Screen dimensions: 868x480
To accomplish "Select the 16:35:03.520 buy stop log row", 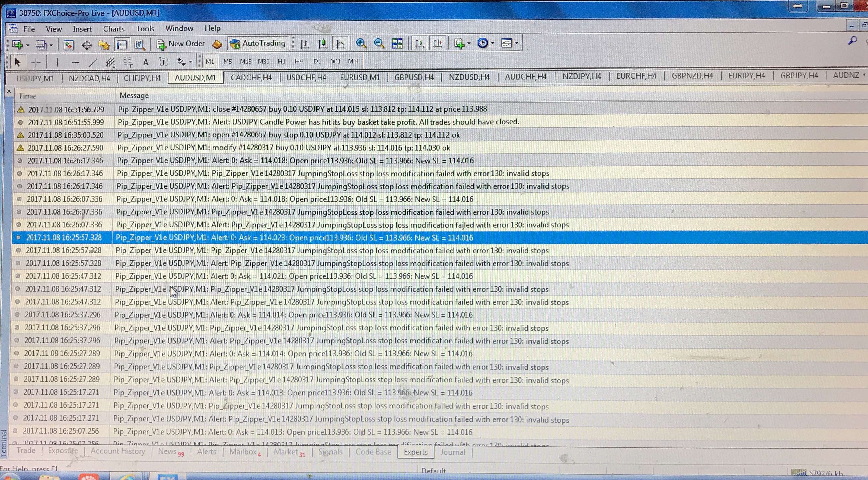I will tap(438, 135).
